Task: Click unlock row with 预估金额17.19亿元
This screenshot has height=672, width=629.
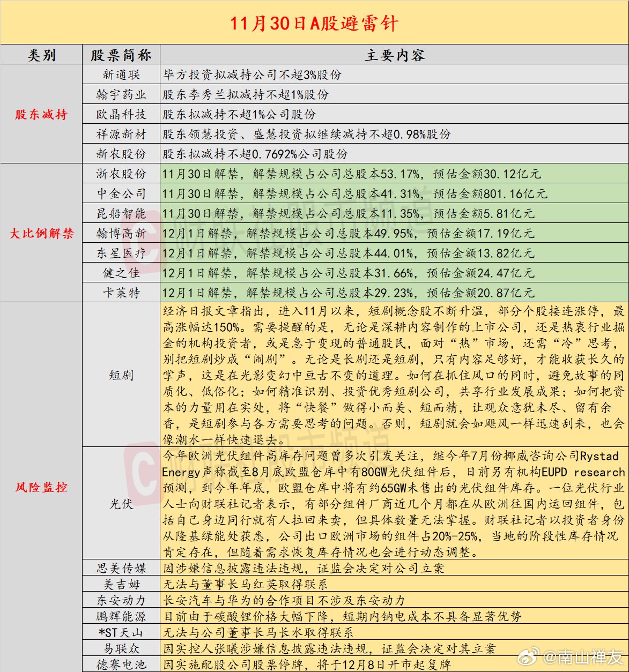Action: pos(394,233)
